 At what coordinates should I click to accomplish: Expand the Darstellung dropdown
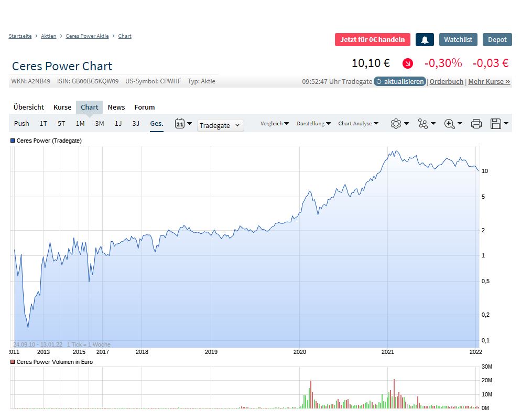tap(313, 123)
